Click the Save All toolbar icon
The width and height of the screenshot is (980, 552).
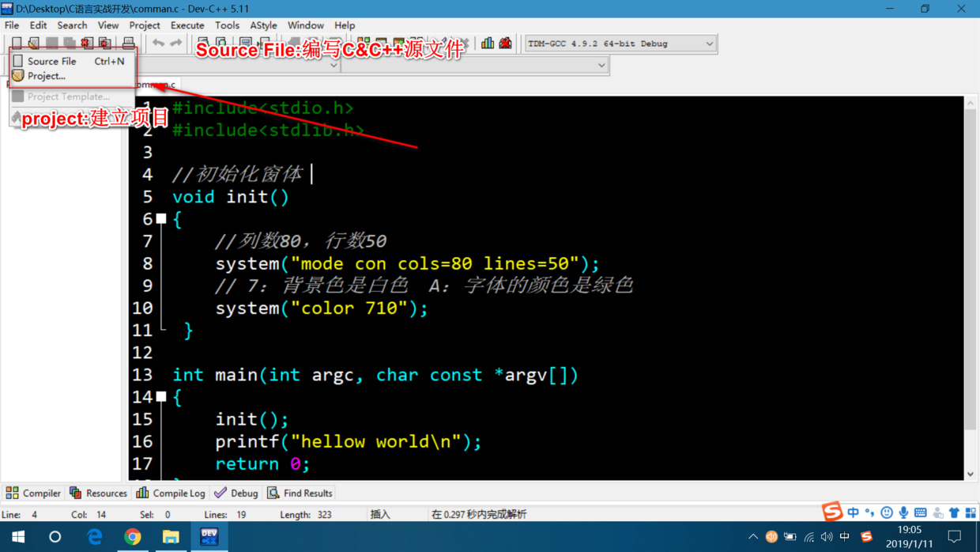click(x=70, y=43)
